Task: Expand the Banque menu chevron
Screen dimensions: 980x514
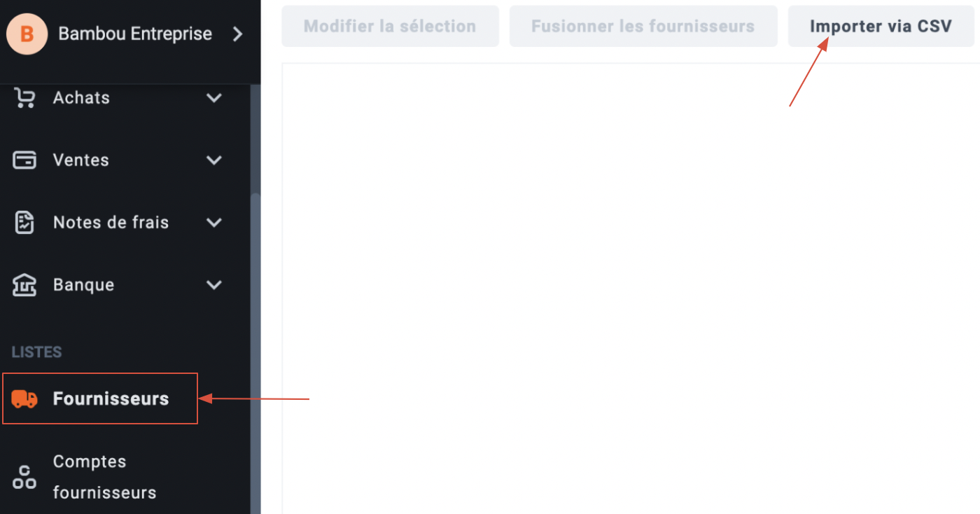Action: [x=214, y=285]
